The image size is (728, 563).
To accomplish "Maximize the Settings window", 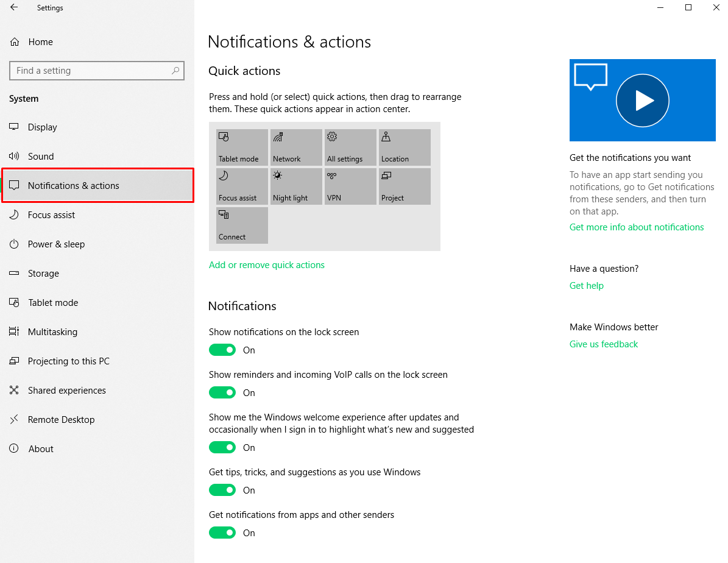I will point(688,7).
